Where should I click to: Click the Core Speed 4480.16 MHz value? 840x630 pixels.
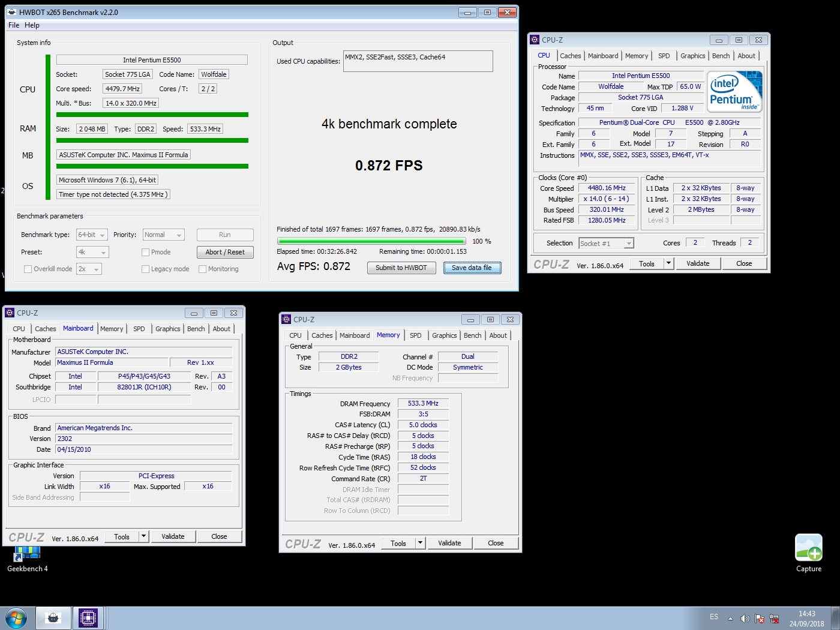tap(607, 188)
